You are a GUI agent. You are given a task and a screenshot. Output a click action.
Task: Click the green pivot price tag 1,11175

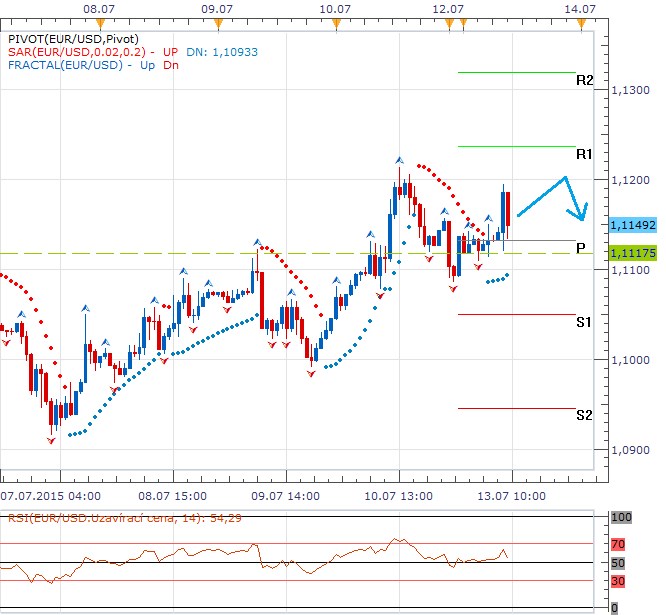(632, 254)
